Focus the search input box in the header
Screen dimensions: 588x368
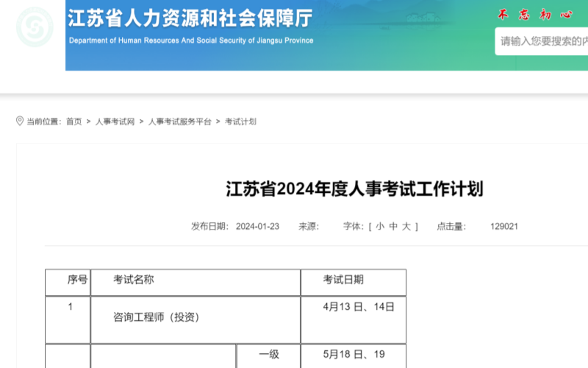coord(542,41)
